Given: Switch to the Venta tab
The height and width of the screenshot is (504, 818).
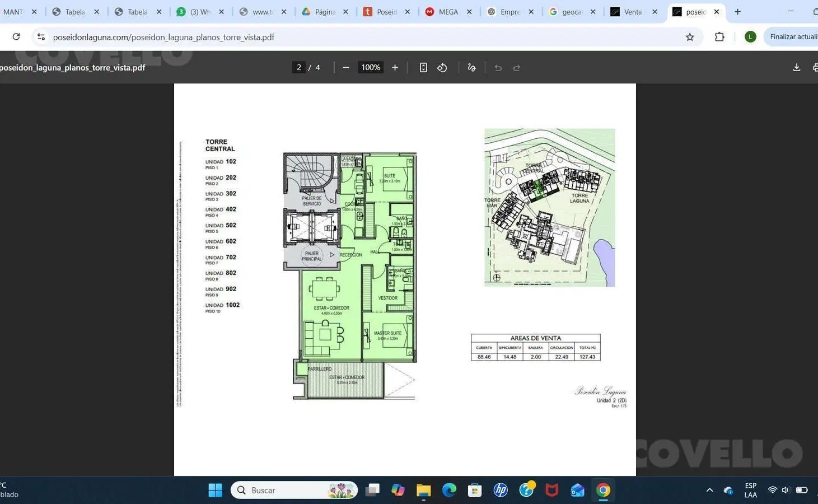Looking at the screenshot, I should pyautogui.click(x=634, y=12).
